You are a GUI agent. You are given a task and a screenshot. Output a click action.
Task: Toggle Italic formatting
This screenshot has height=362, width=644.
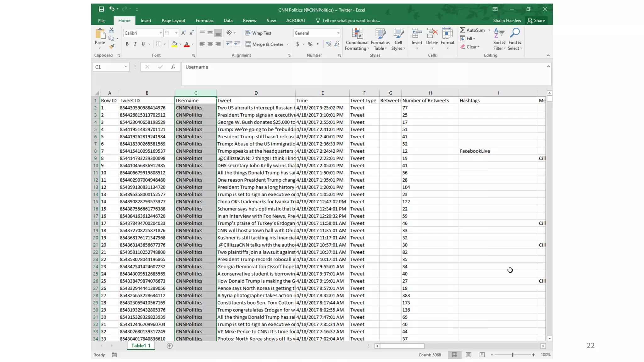click(x=135, y=44)
